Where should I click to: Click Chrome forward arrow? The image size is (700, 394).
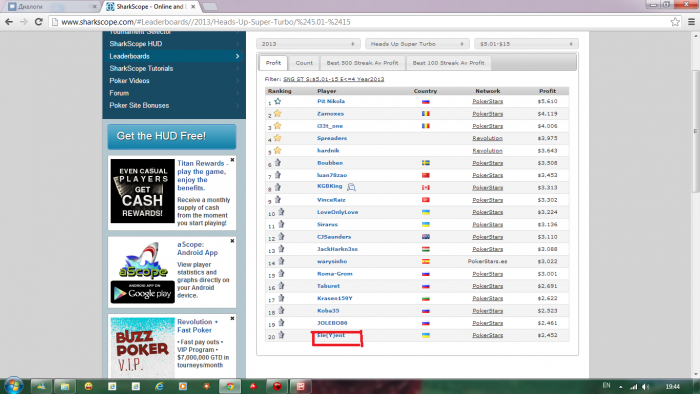(x=24, y=22)
